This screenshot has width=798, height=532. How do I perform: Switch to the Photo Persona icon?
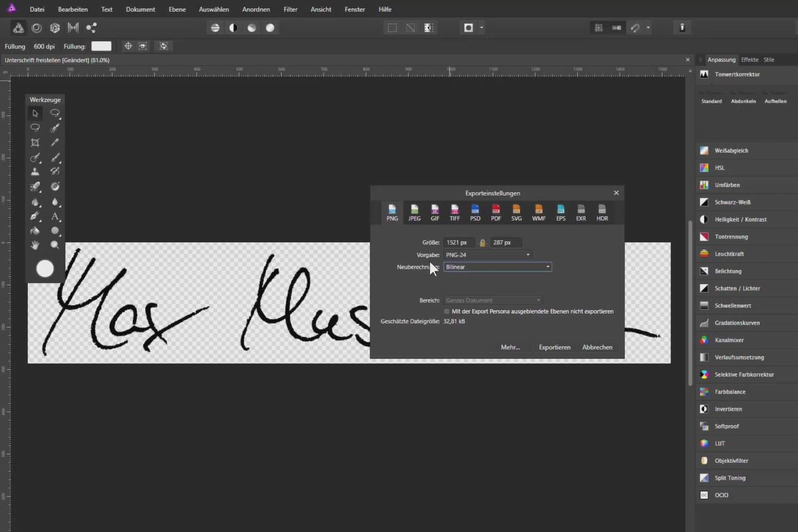click(x=19, y=28)
